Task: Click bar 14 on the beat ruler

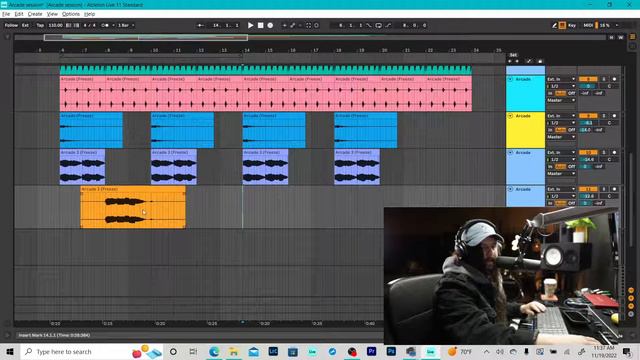Action: 247,50
